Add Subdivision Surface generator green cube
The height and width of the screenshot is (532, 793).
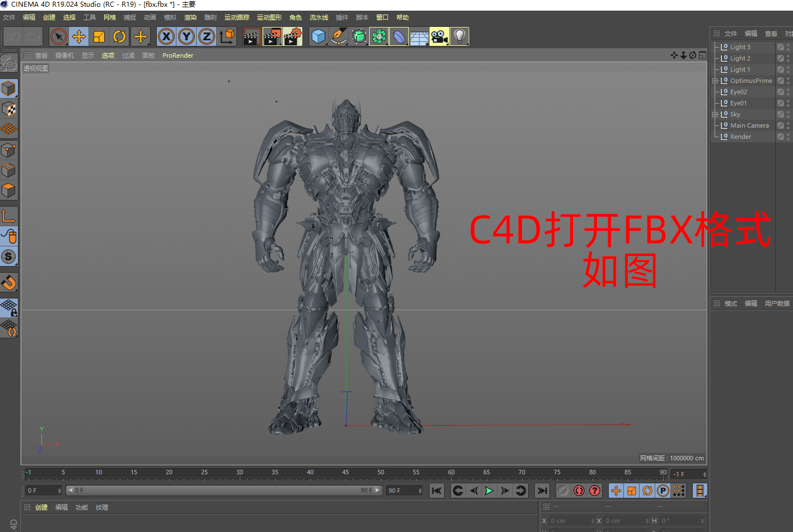[x=358, y=37]
